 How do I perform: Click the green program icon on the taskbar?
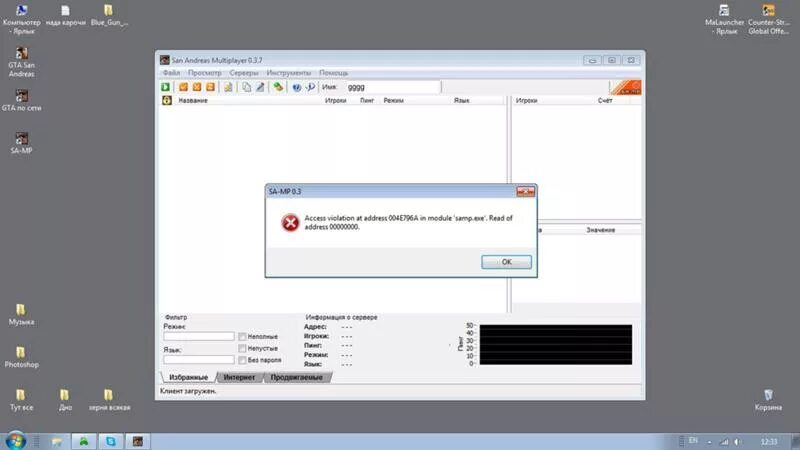click(84, 441)
